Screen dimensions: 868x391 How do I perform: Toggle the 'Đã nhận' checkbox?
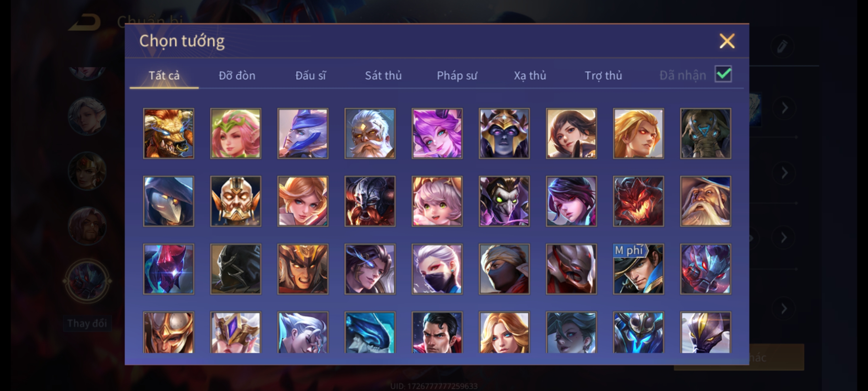point(723,74)
